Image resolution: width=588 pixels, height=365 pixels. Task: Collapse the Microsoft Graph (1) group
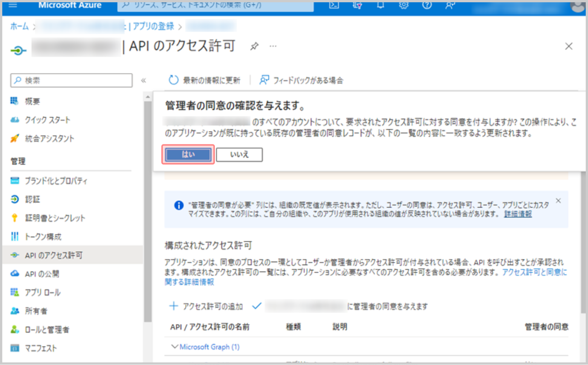point(175,347)
